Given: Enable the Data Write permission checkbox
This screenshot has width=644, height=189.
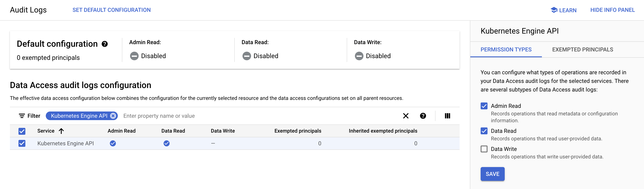Looking at the screenshot, I should pos(484,149).
